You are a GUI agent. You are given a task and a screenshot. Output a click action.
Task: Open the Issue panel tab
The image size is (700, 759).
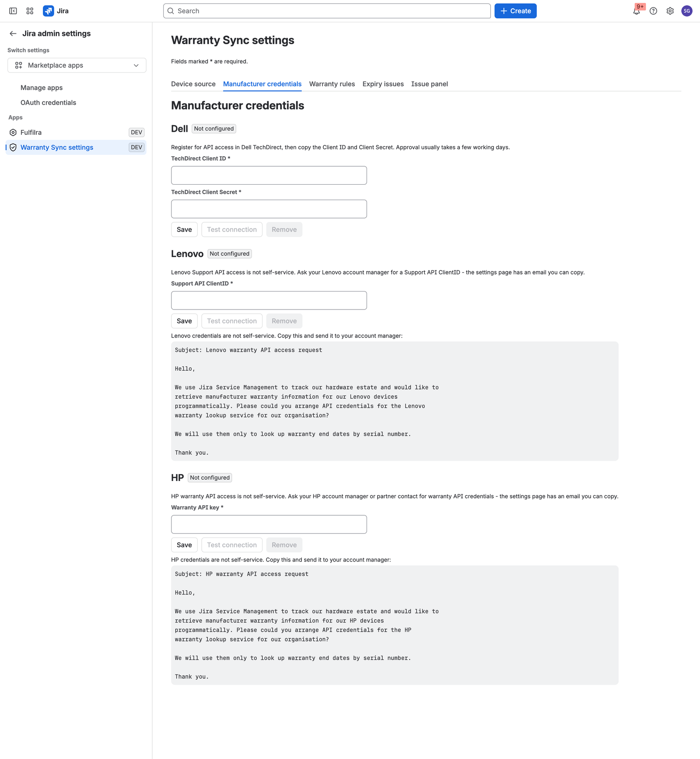(430, 84)
